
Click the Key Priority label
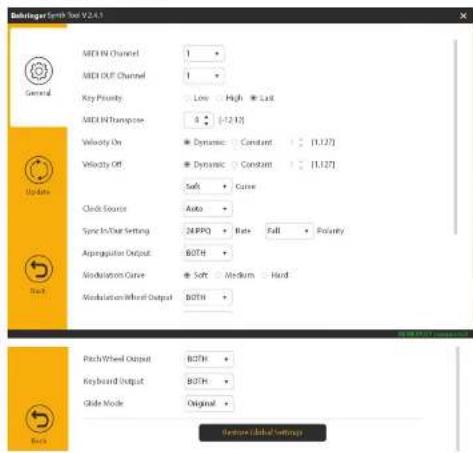pos(102,98)
